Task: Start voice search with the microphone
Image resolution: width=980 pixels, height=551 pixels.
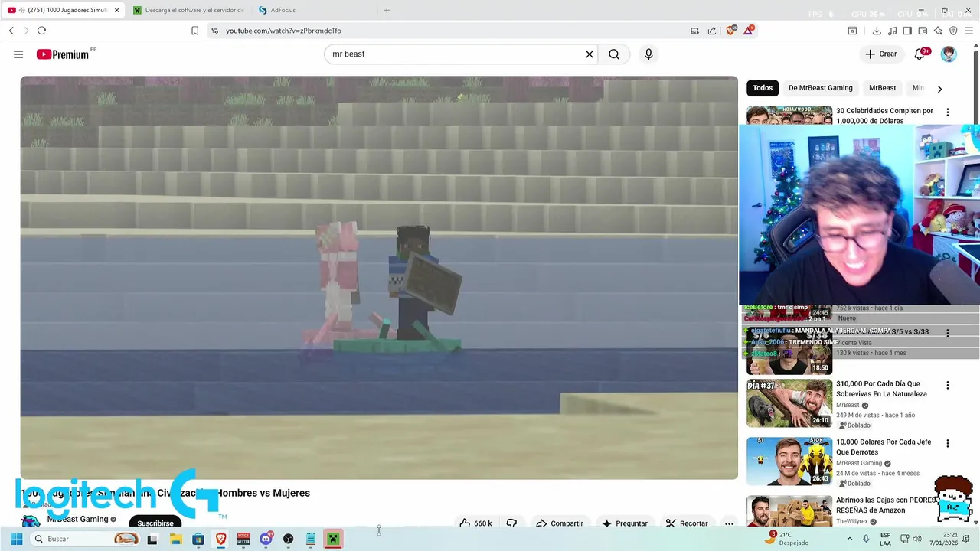Action: 648,54
